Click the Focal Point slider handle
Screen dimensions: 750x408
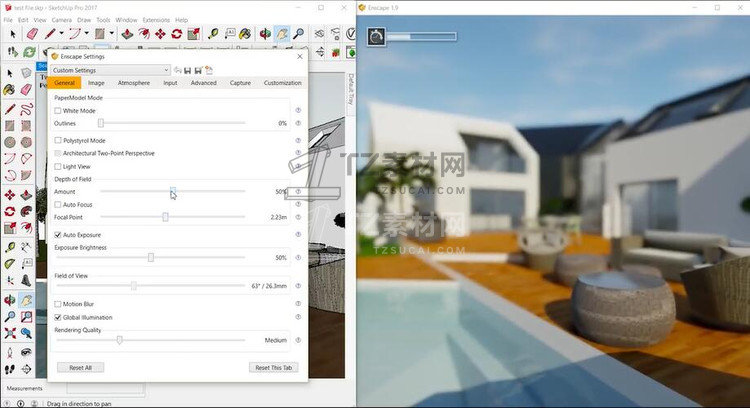click(165, 217)
